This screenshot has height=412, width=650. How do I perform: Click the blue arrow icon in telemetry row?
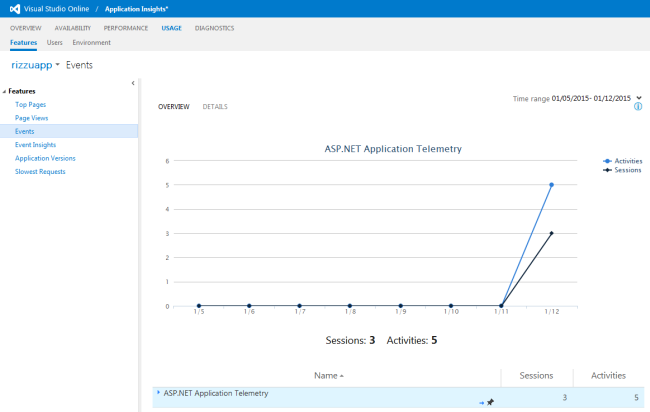pyautogui.click(x=481, y=402)
